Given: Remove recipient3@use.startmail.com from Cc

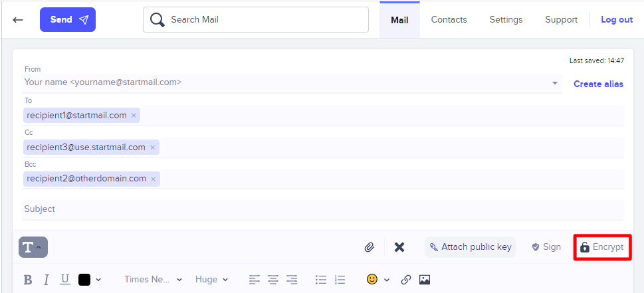Looking at the screenshot, I should click(x=152, y=147).
